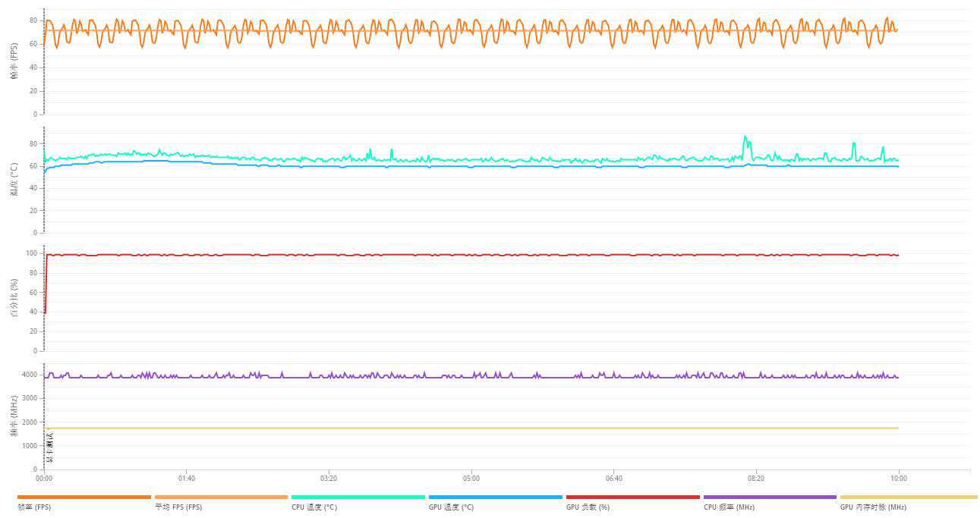This screenshot has width=980, height=518.
Task: Toggle the 帧率 (FPS) legend label
Action: point(34,507)
